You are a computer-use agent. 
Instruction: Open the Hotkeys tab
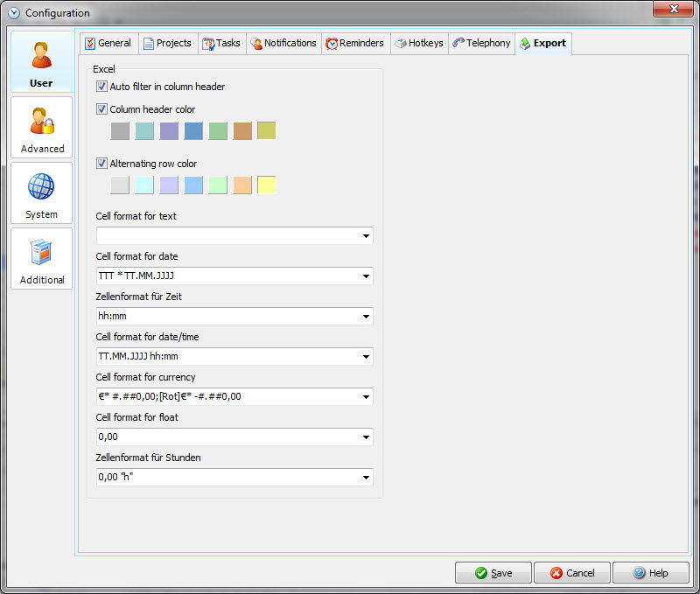pyautogui.click(x=418, y=43)
